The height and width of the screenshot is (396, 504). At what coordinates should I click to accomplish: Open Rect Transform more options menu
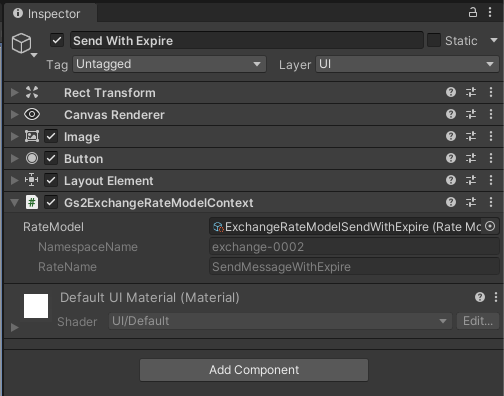point(491,92)
